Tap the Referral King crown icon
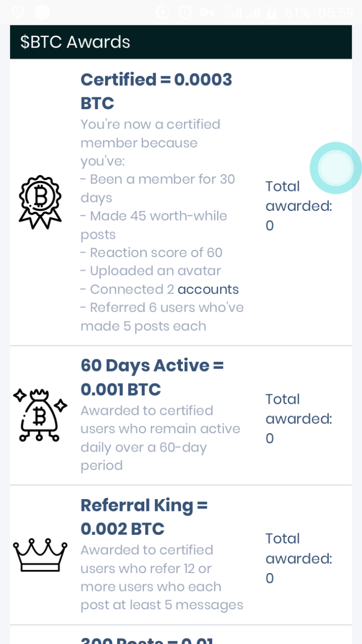The width and height of the screenshot is (362, 644). click(40, 555)
